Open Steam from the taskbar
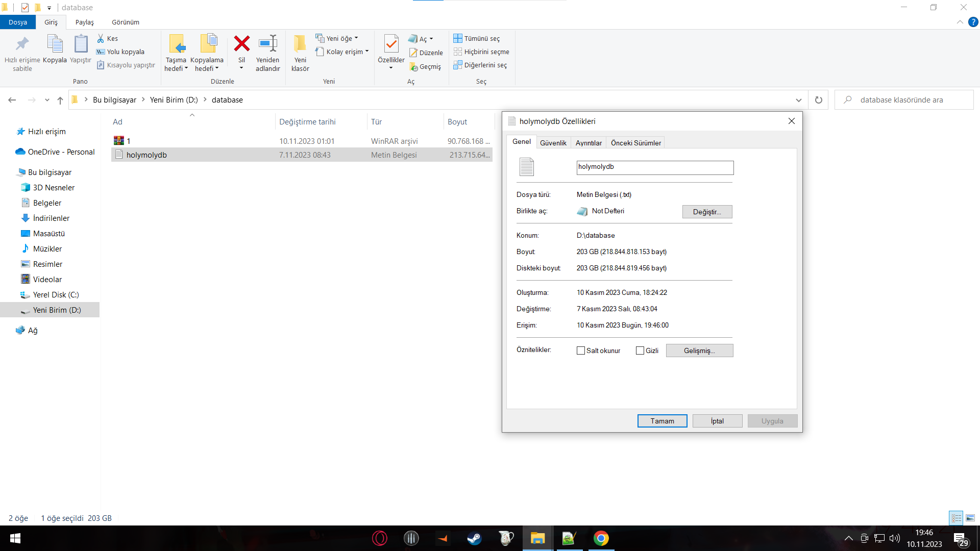Screen dimensions: 980x551 pos(474,538)
